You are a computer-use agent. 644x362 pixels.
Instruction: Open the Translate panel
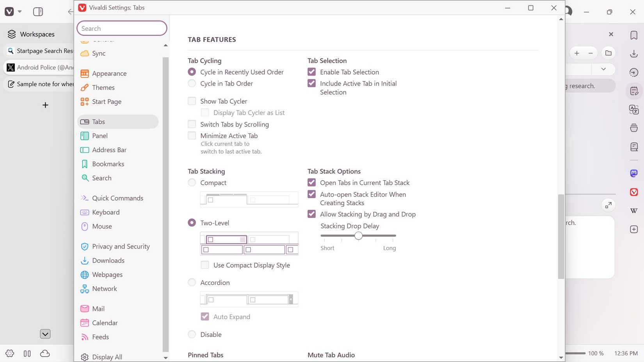[633, 110]
